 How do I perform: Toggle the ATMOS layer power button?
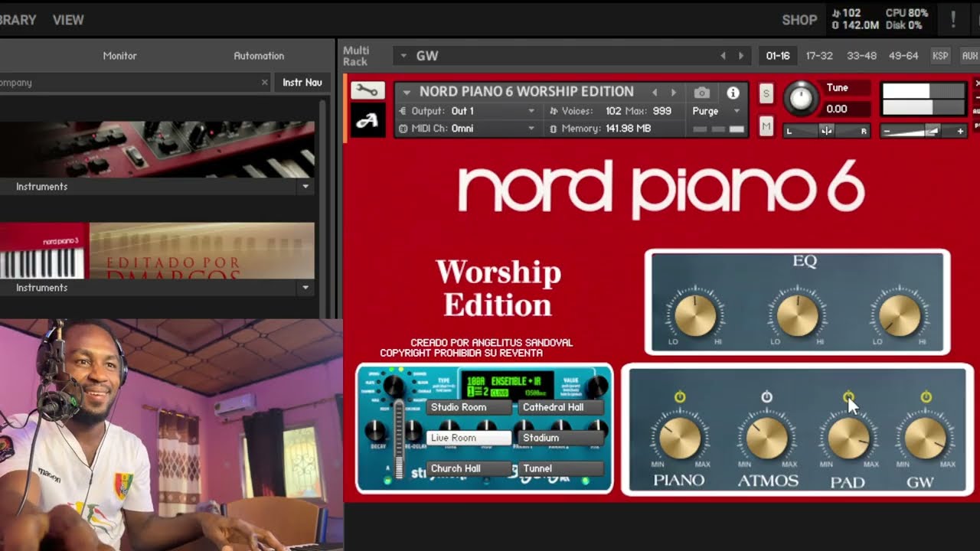[766, 397]
